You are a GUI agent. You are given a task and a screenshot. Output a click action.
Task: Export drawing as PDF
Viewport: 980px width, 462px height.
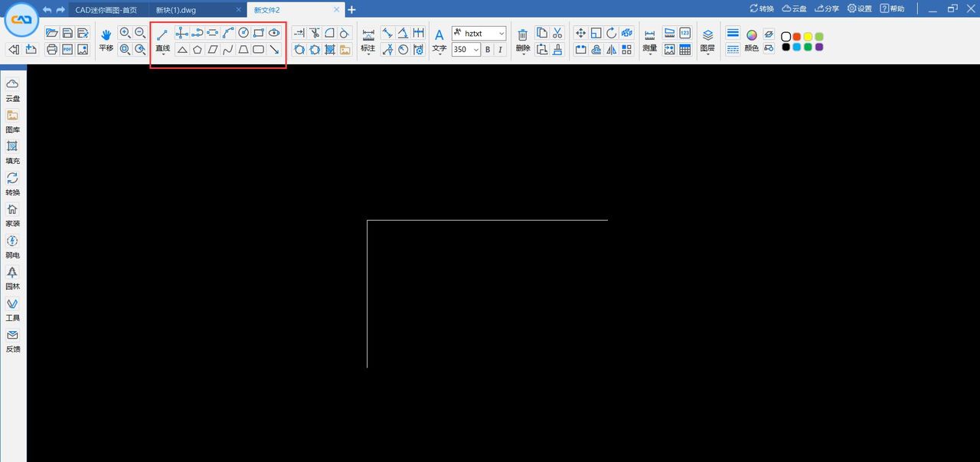coord(67,49)
